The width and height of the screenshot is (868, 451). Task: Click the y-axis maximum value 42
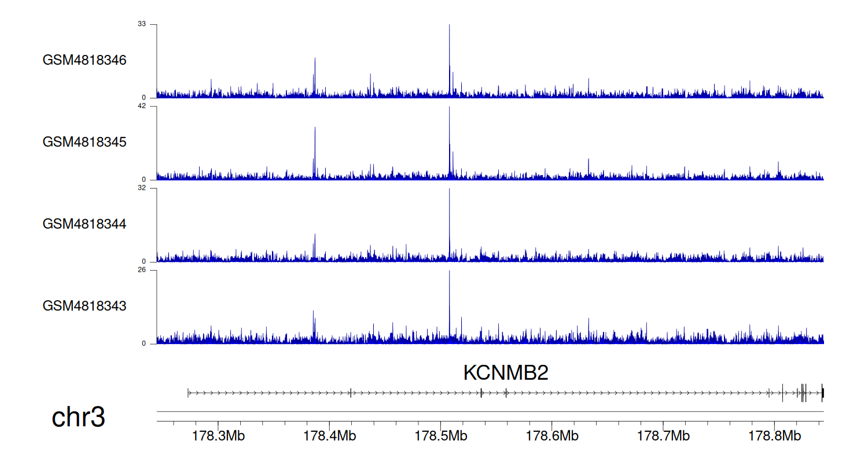click(142, 106)
